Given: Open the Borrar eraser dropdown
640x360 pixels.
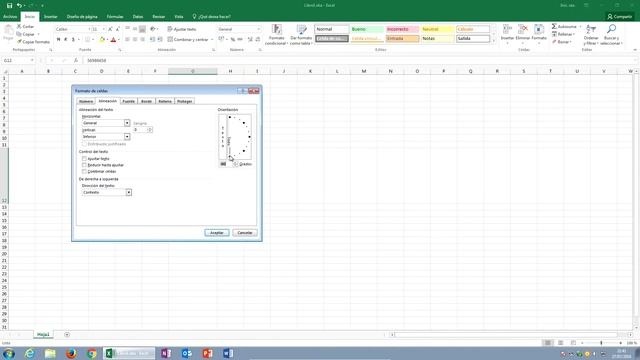Looking at the screenshot, I should click(562, 42).
